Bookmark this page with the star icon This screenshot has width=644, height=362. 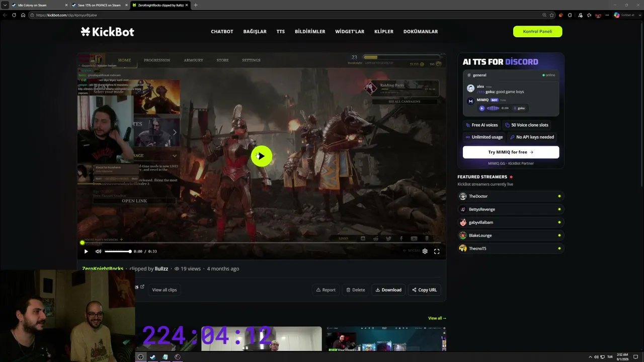tap(552, 15)
